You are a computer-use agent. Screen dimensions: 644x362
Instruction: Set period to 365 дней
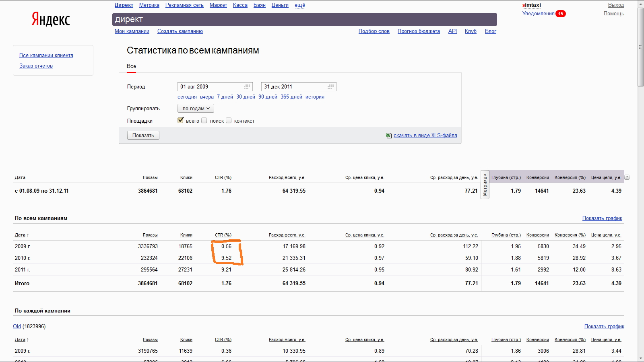point(291,97)
